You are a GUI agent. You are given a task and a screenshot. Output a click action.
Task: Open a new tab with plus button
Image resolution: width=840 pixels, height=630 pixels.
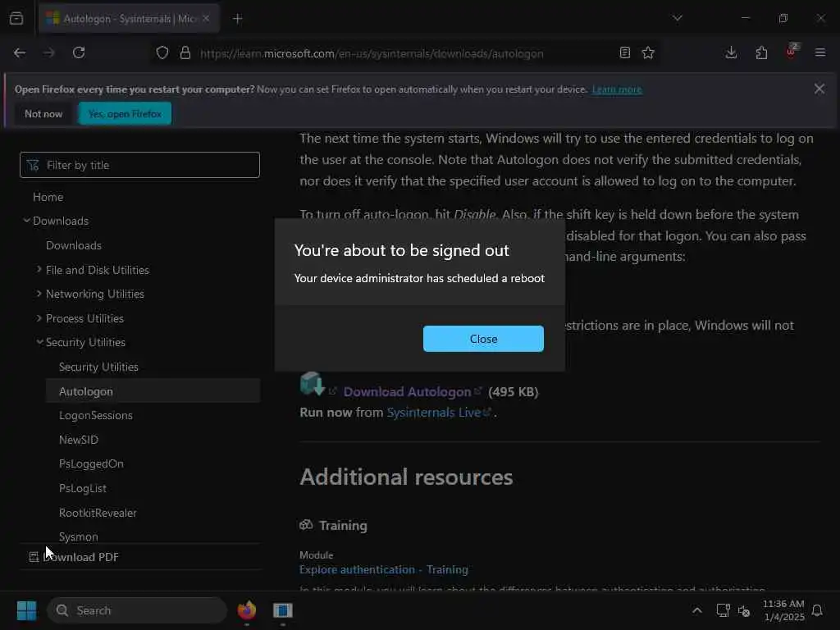click(237, 19)
